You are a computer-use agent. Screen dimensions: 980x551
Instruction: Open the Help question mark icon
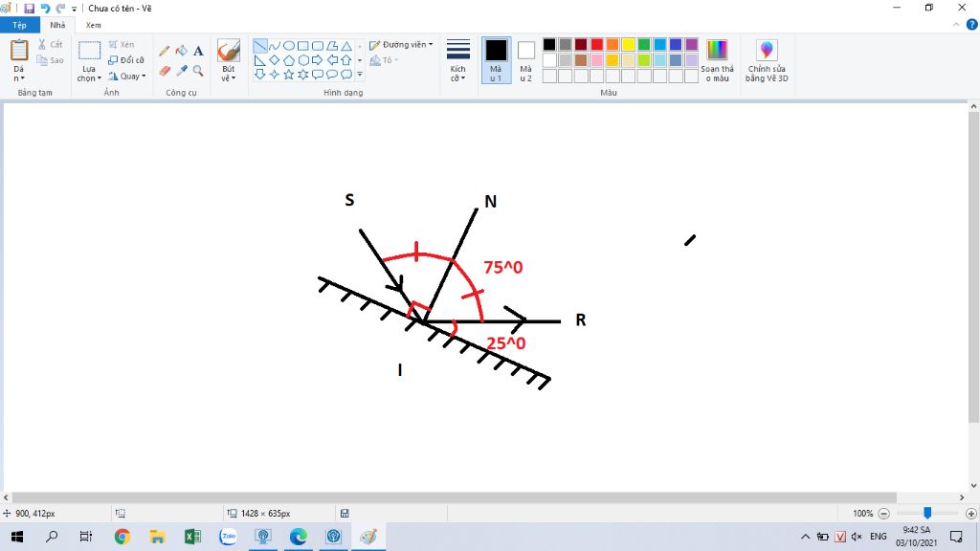point(972,25)
